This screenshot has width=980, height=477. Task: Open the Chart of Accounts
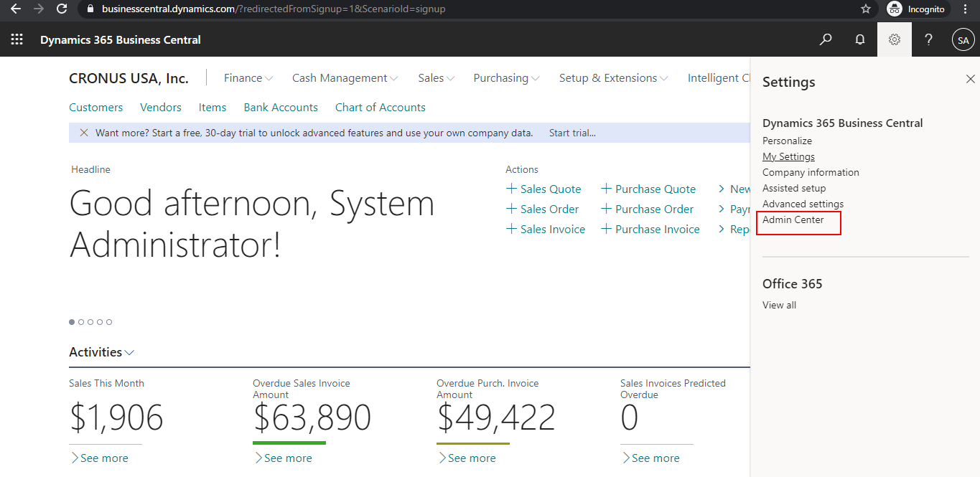tap(381, 108)
